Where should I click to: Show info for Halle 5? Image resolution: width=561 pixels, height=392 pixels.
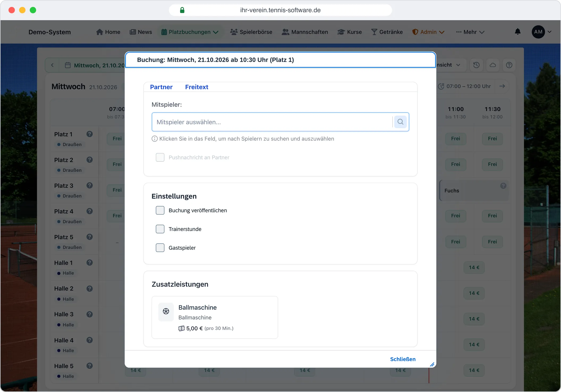coord(90,366)
